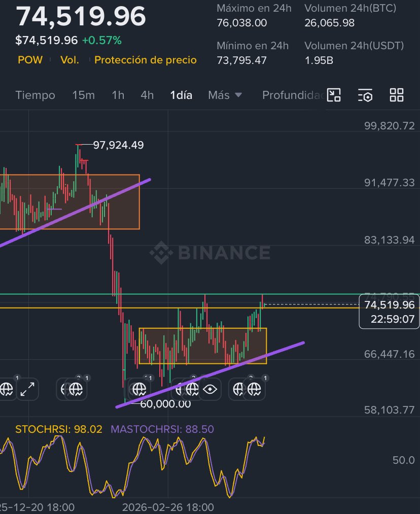Click the fullscreen expand arrows icon
This screenshot has height=514, width=420.
pos(27,389)
